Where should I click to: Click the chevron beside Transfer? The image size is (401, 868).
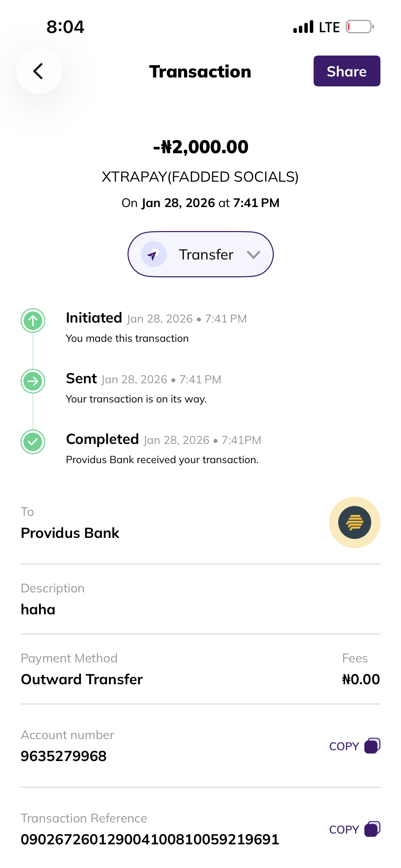tap(253, 254)
